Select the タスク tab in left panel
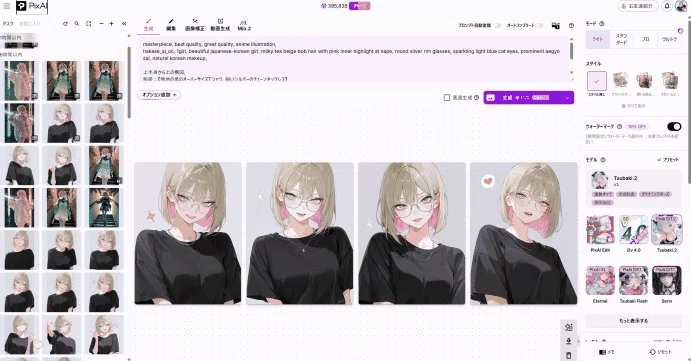Screen dimensions: 691x361 point(8,24)
